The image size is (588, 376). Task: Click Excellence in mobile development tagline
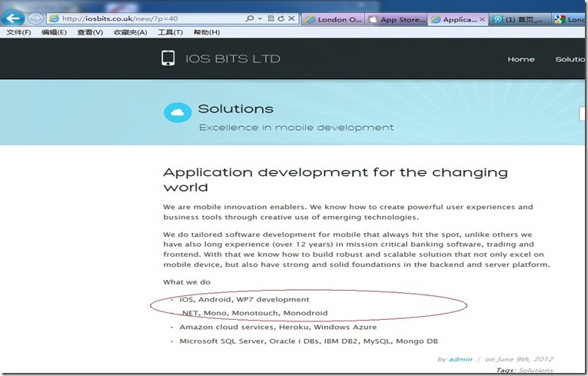tap(296, 128)
